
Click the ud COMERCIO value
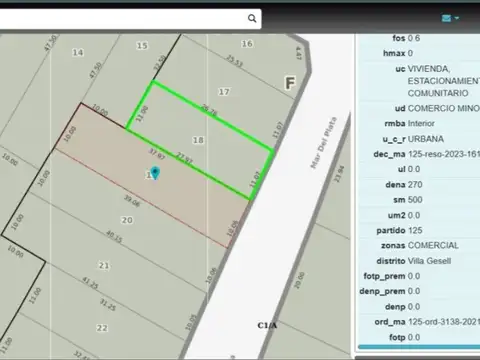point(444,108)
